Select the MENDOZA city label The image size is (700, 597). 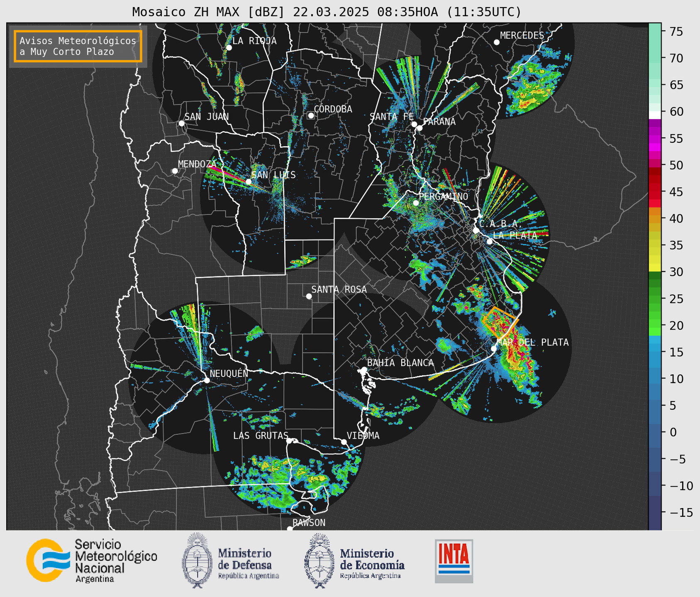click(198, 164)
